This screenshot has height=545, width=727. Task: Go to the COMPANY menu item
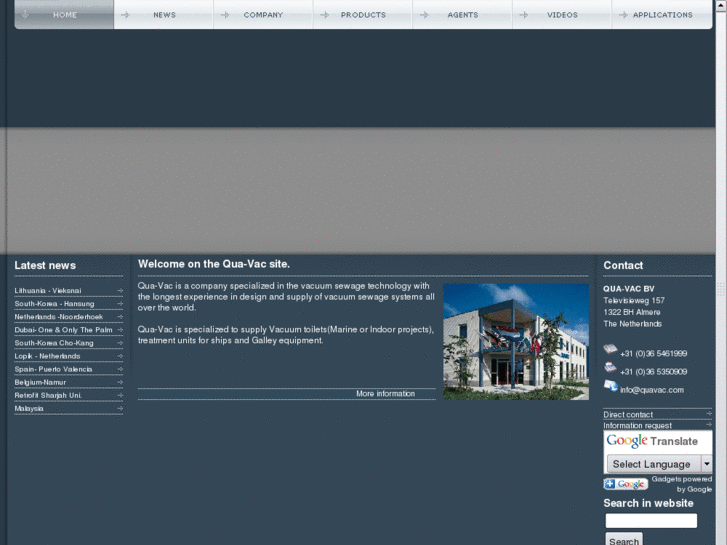[x=263, y=14]
